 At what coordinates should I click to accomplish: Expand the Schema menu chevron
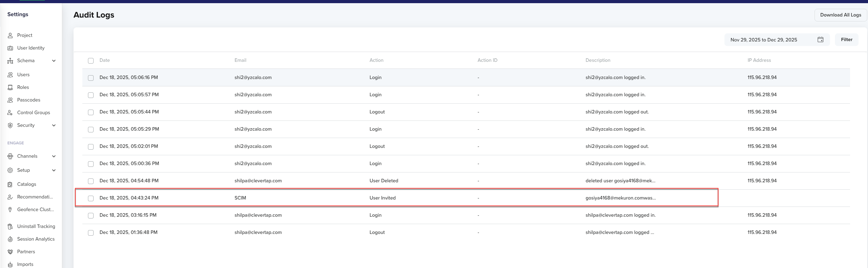54,61
